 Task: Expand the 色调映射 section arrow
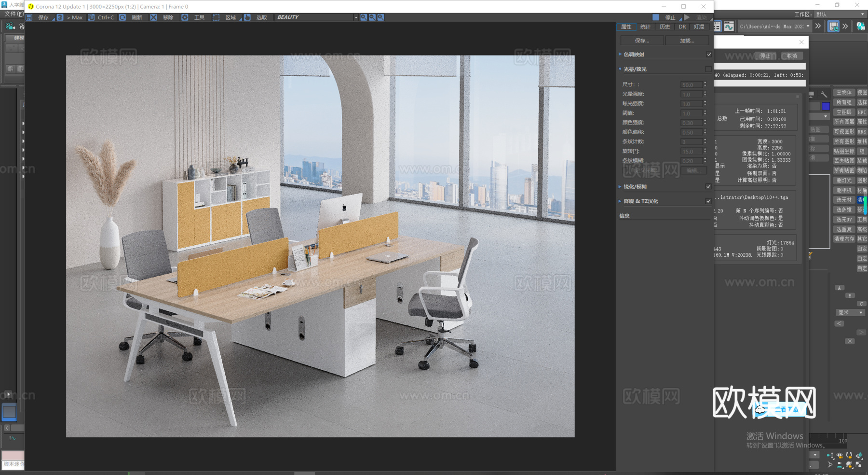(x=620, y=54)
